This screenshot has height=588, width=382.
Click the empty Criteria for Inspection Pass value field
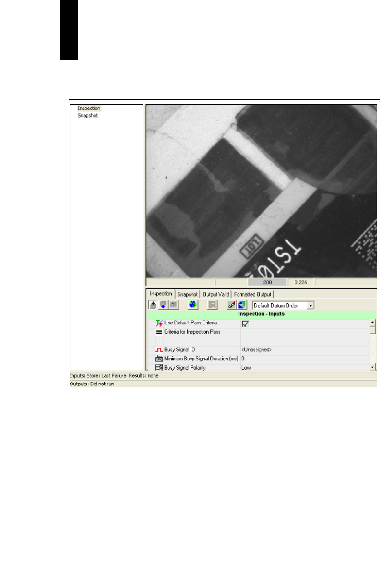point(305,337)
